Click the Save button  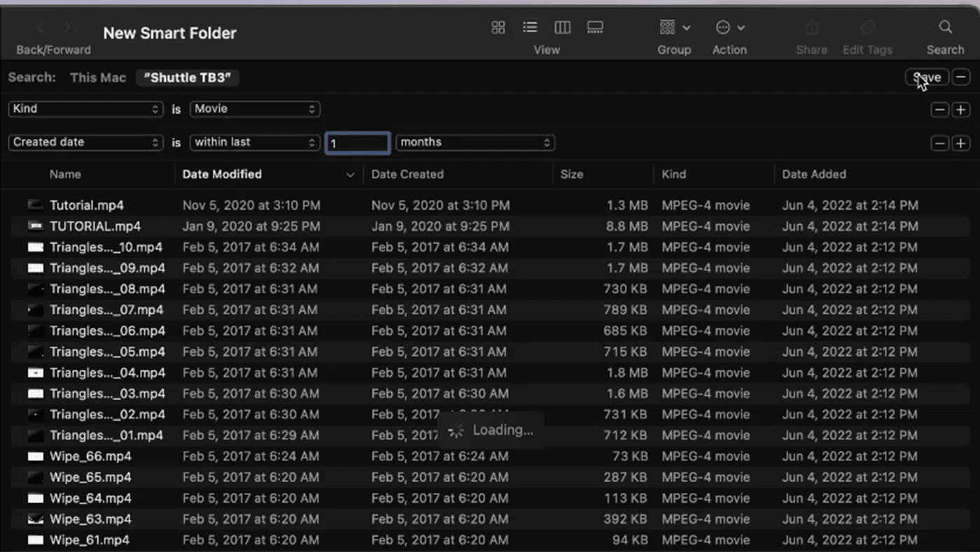point(927,77)
